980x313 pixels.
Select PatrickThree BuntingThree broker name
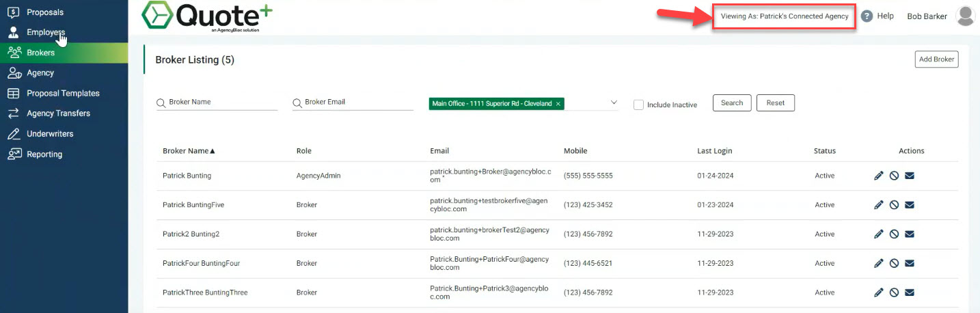pyautogui.click(x=205, y=292)
